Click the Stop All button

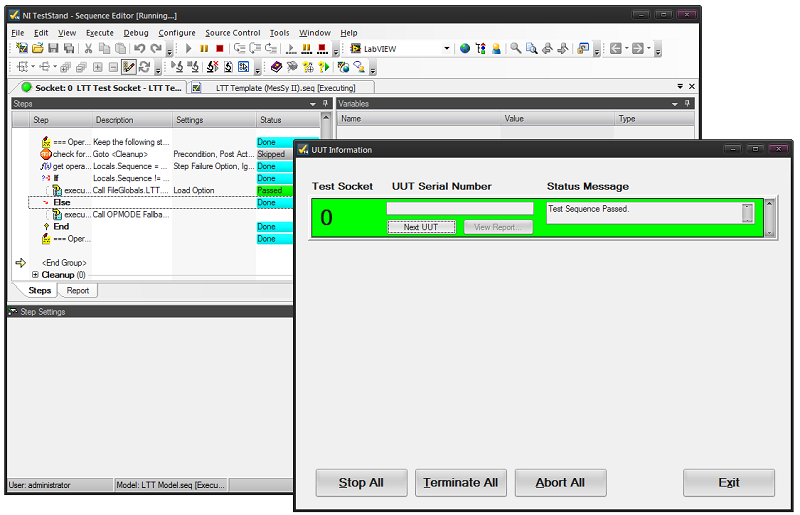click(361, 483)
